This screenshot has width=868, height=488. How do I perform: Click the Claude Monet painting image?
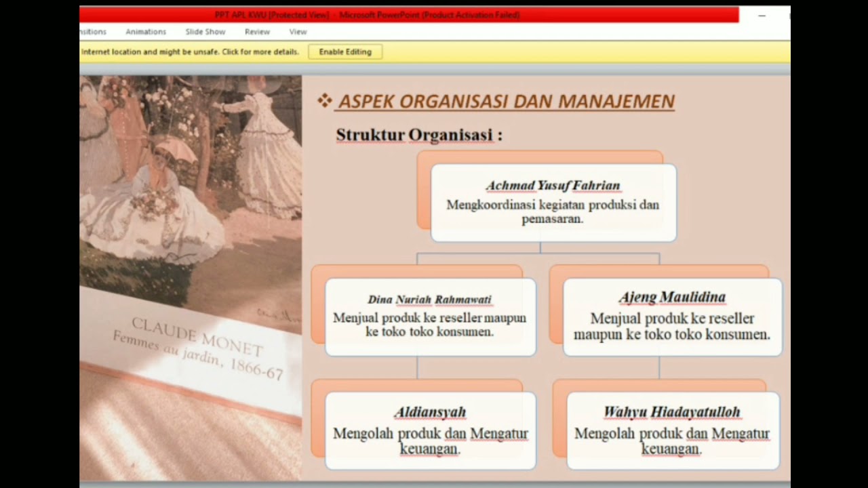click(x=191, y=278)
